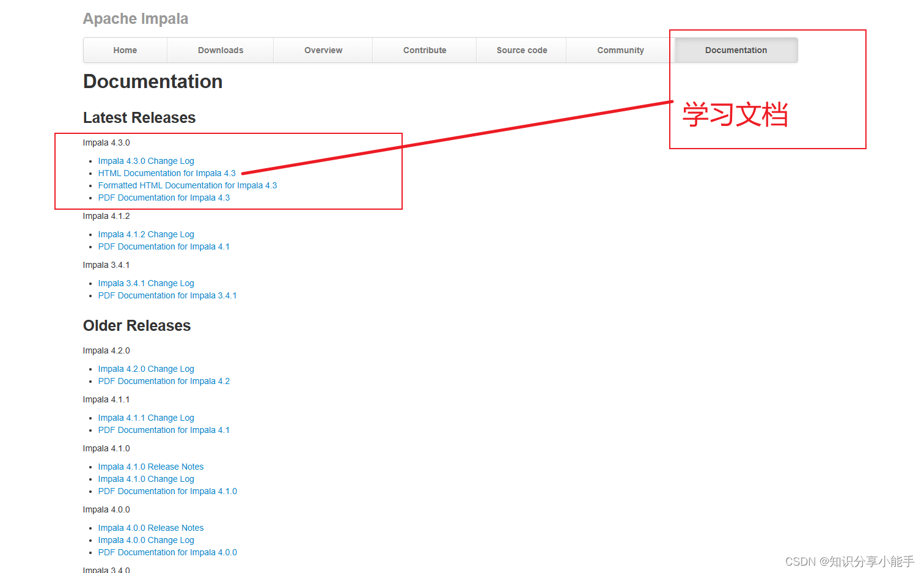The height and width of the screenshot is (573, 924).
Task: Open PDF Documentation for Impala 4.3
Action: point(164,198)
